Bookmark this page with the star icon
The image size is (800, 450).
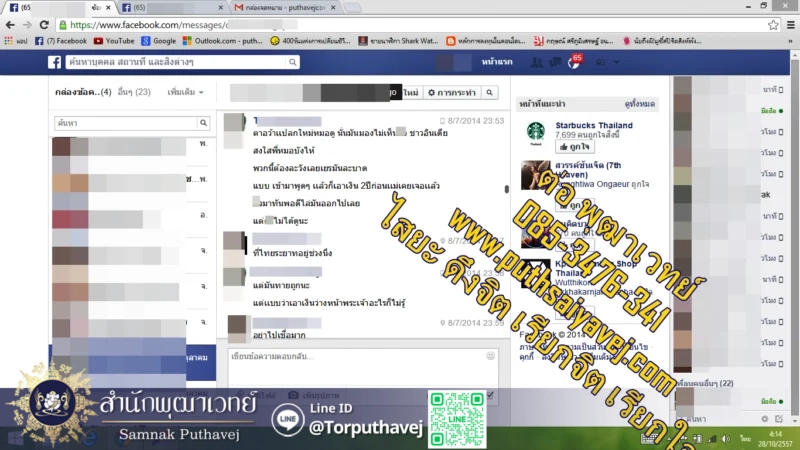[x=773, y=24]
